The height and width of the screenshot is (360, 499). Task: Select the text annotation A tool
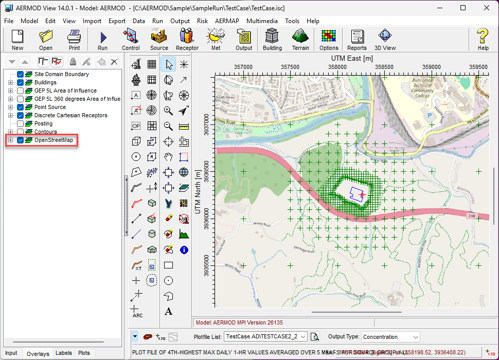pyautogui.click(x=168, y=311)
